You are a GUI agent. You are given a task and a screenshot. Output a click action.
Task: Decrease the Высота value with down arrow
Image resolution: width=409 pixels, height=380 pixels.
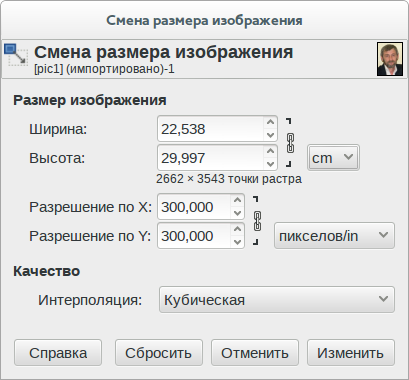tap(270, 164)
